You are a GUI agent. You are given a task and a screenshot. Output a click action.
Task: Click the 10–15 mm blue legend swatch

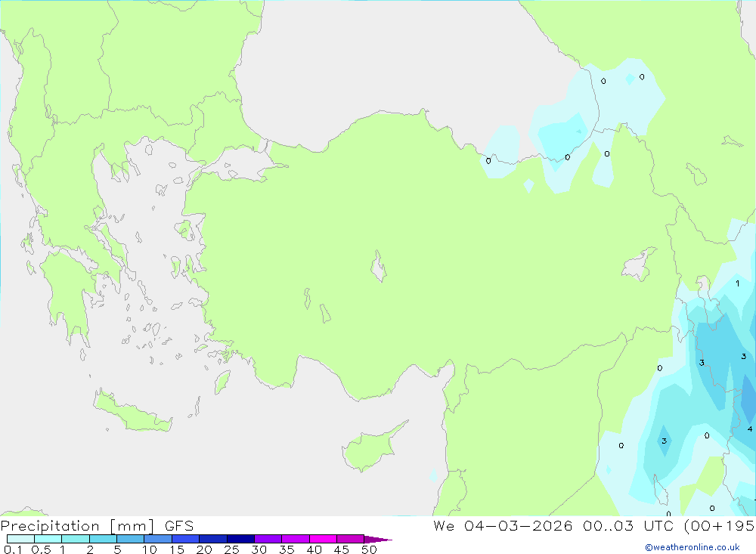[158, 539]
